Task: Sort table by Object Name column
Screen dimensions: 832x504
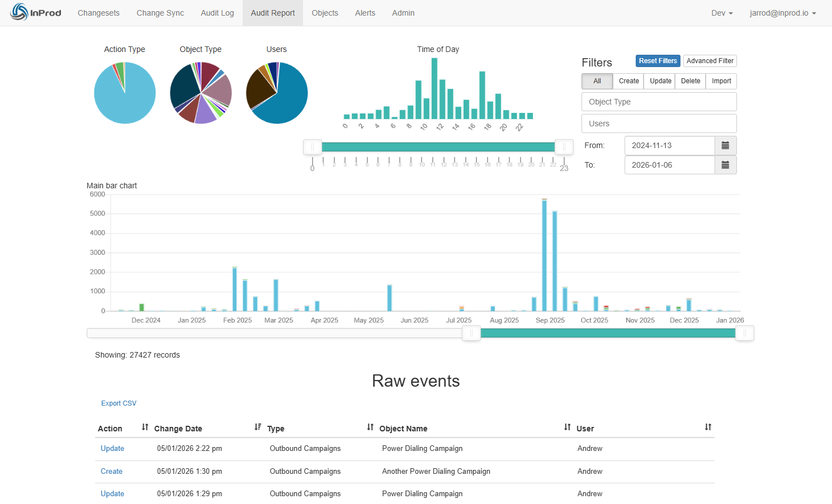Action: point(567,427)
